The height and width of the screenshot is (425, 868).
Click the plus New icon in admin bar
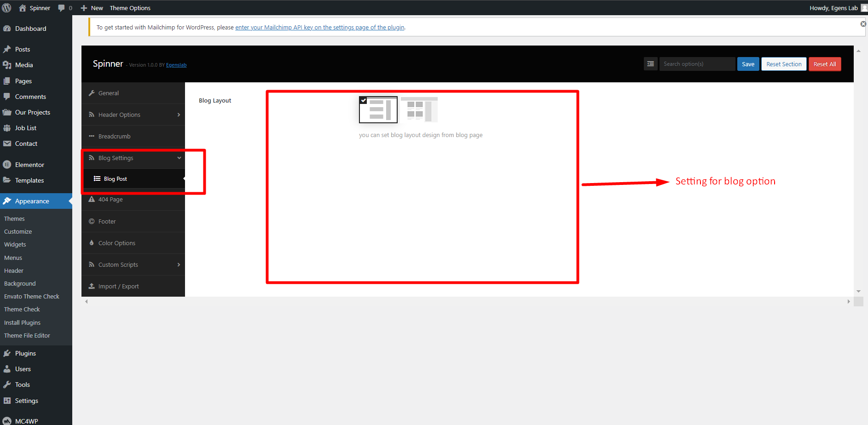tap(84, 8)
